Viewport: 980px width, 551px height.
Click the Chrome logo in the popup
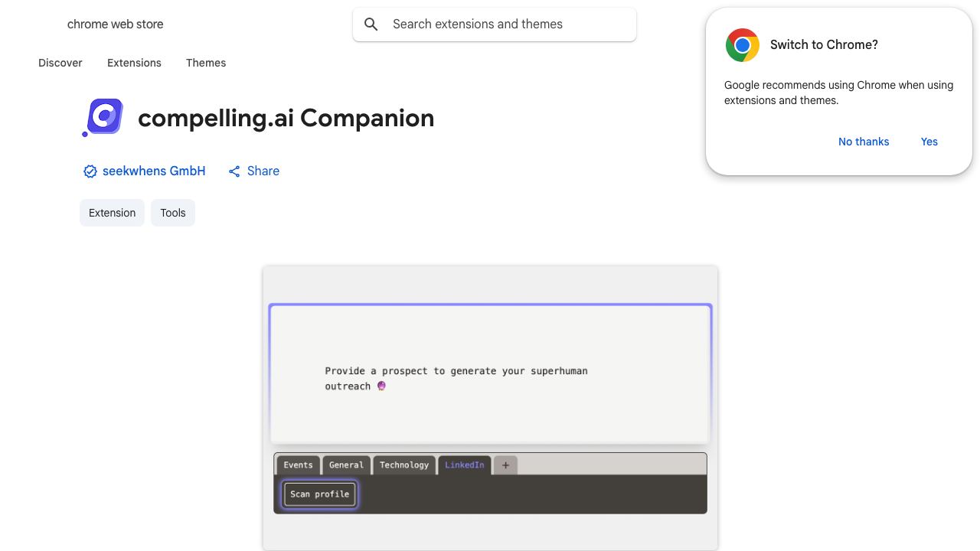(742, 45)
